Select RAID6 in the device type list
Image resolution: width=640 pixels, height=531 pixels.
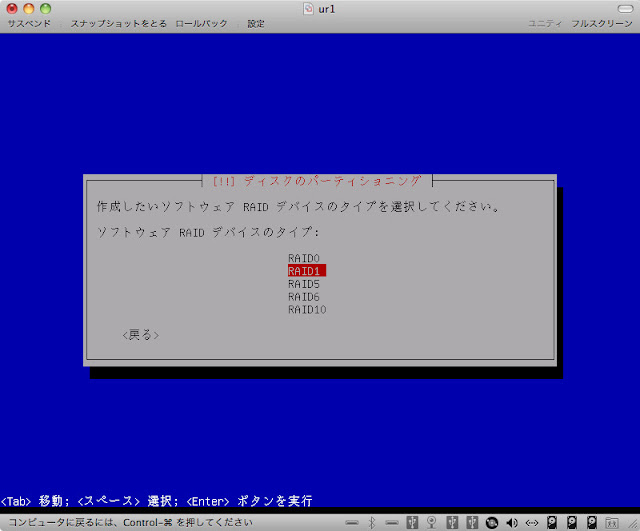point(304,297)
